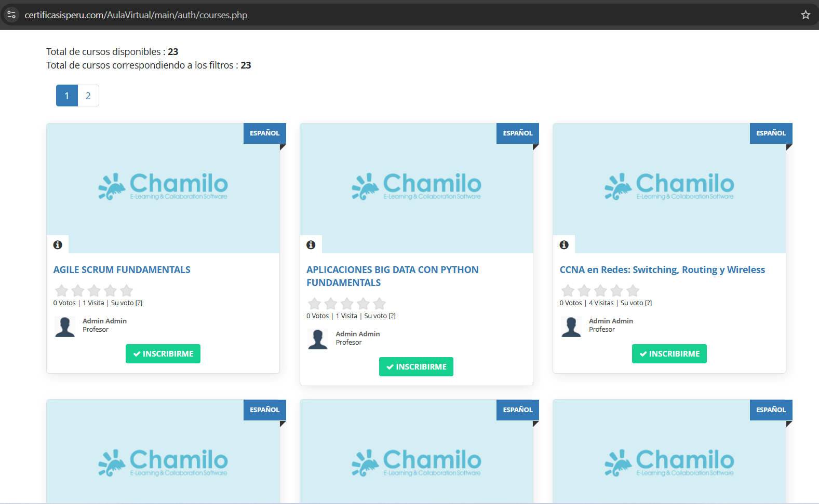Rate Agile Scrum Fundamentals five stars
Viewport: 819px width, 504px height.
[126, 291]
